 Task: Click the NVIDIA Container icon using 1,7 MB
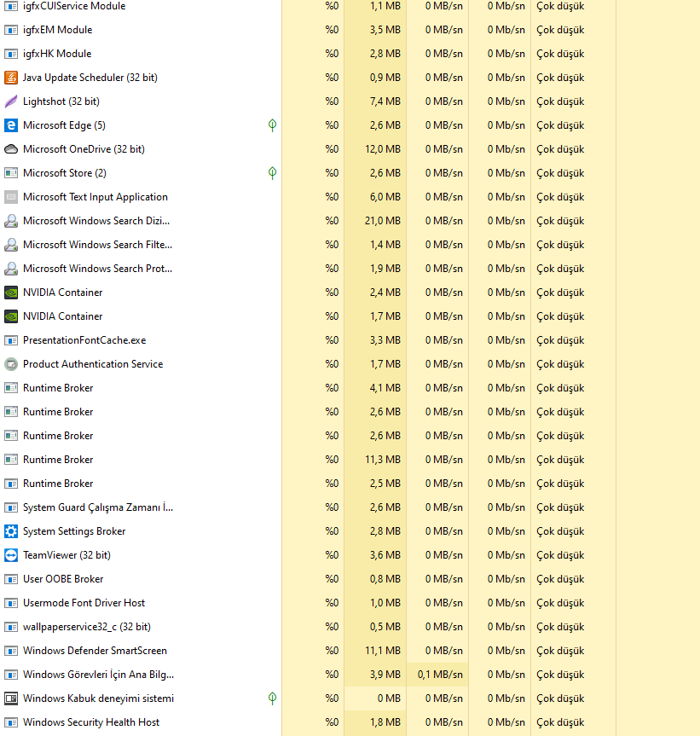(x=11, y=316)
